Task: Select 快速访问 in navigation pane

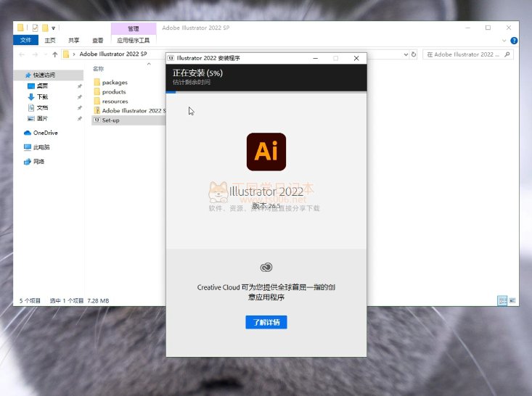Action: 44,75
